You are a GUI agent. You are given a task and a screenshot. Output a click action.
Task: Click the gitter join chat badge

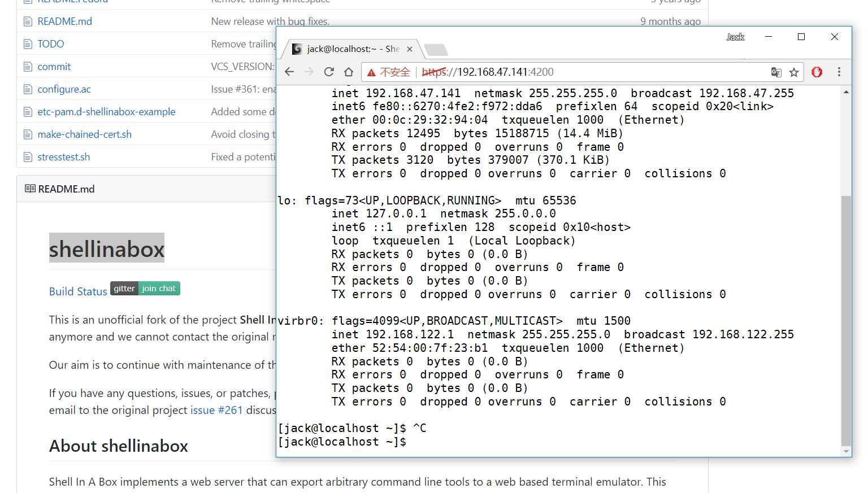(145, 289)
